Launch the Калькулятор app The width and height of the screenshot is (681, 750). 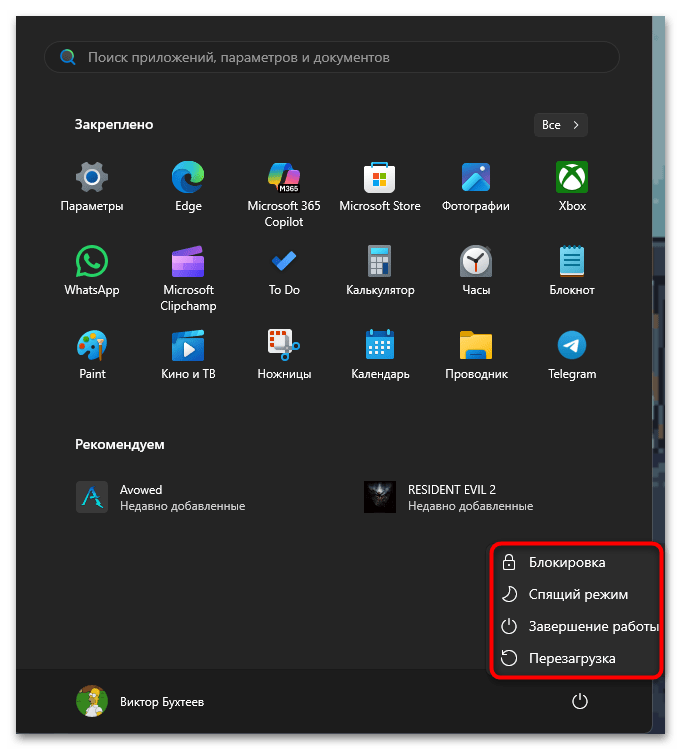pos(380,271)
